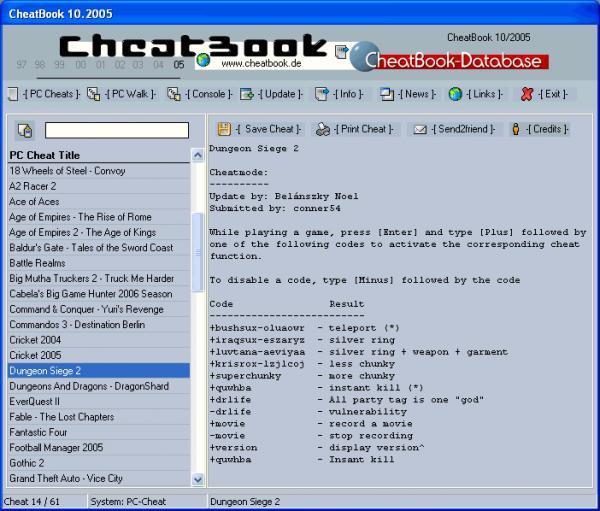Screen dimensions: 600x511
Task: Select Age of Empires - The Rise of Rome
Action: 99,217
